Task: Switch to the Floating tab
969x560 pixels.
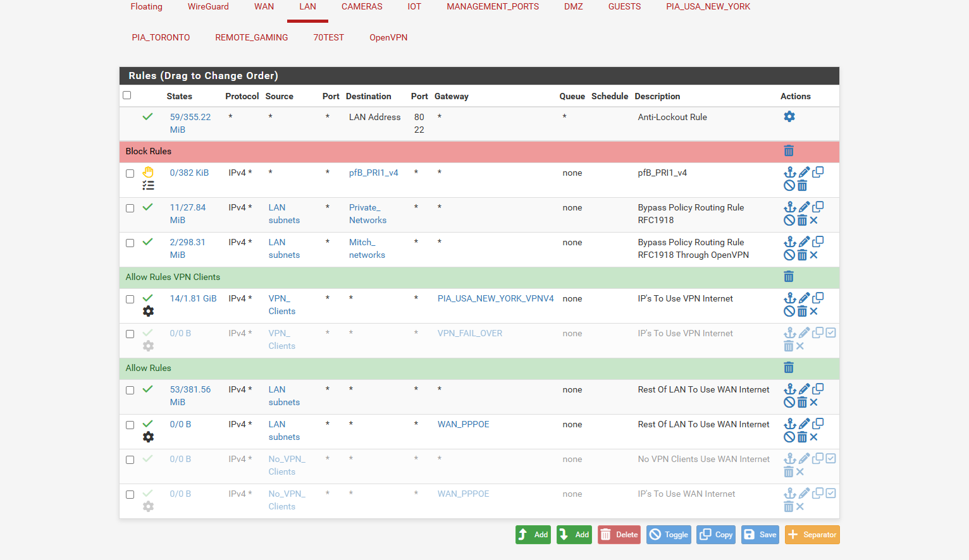Action: pyautogui.click(x=146, y=6)
